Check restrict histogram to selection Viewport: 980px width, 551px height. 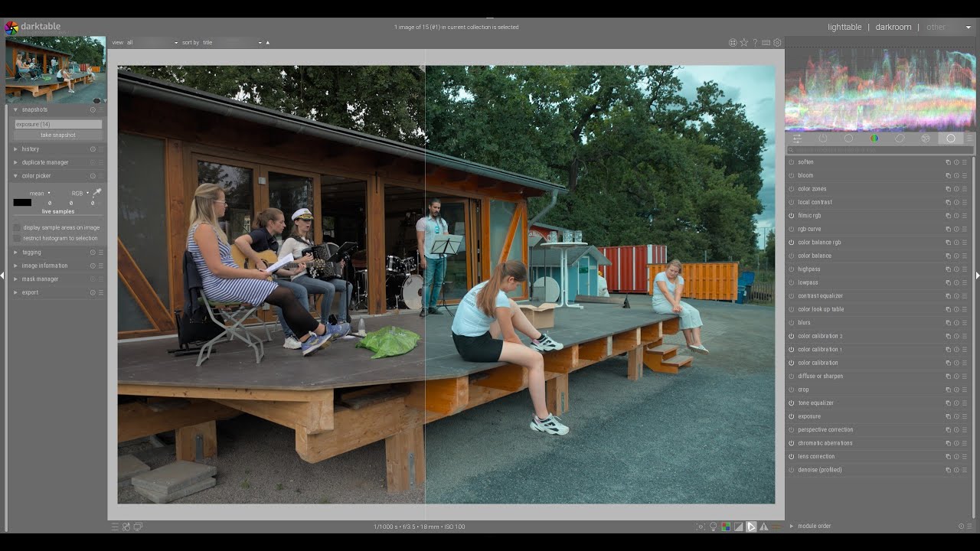click(x=17, y=238)
